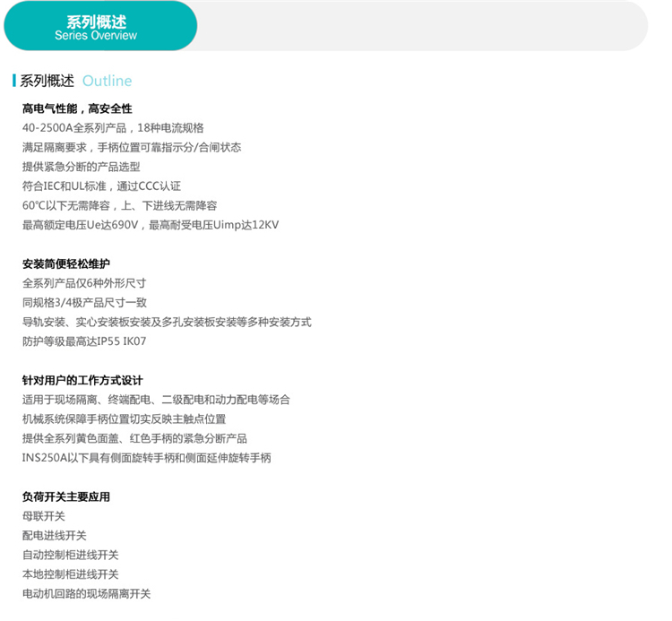Click the 配电进线开关 list item
The height and width of the screenshot is (621, 672).
pyautogui.click(x=55, y=536)
